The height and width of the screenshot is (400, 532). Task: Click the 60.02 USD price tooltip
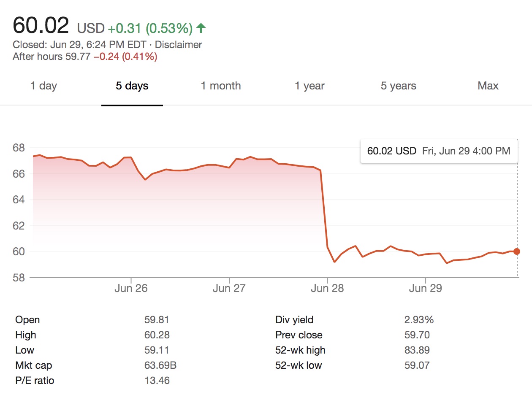[439, 151]
